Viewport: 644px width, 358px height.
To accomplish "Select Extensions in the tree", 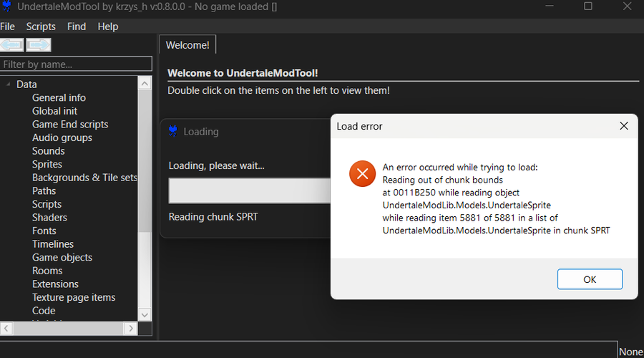I will click(x=55, y=284).
